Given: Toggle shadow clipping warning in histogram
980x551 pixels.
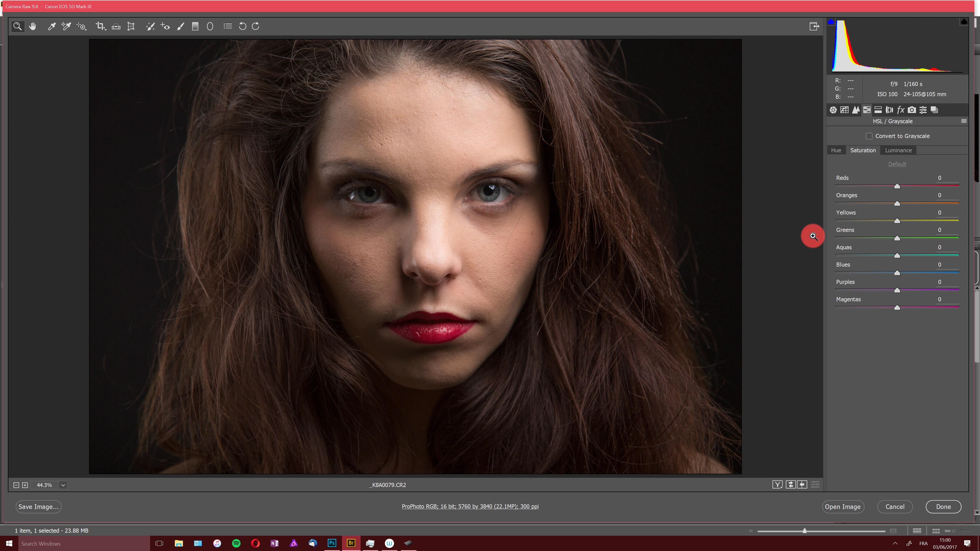Looking at the screenshot, I should click(831, 22).
